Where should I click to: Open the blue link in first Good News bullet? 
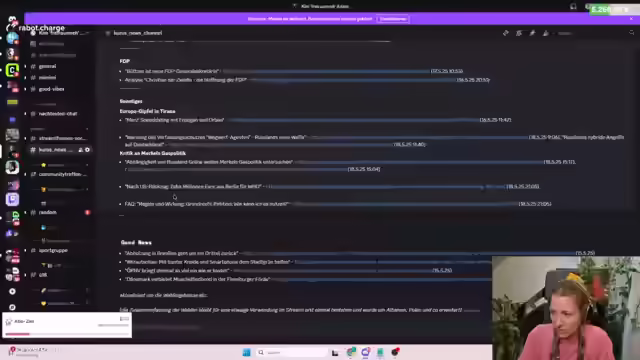click(x=407, y=253)
